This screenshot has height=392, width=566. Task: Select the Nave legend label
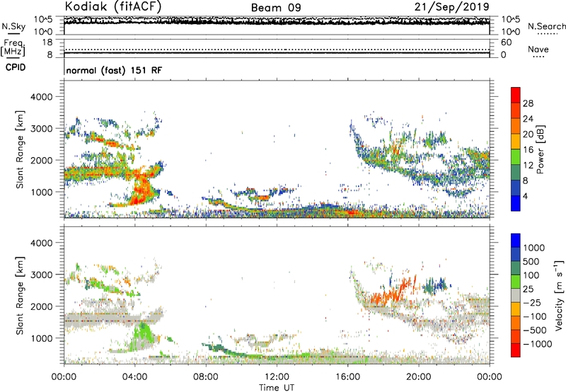pyautogui.click(x=538, y=50)
